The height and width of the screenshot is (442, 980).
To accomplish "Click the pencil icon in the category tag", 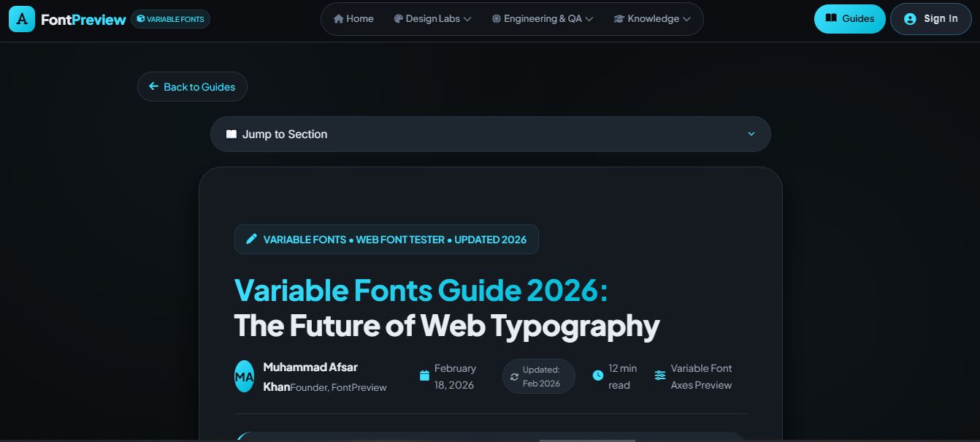I will pos(251,239).
